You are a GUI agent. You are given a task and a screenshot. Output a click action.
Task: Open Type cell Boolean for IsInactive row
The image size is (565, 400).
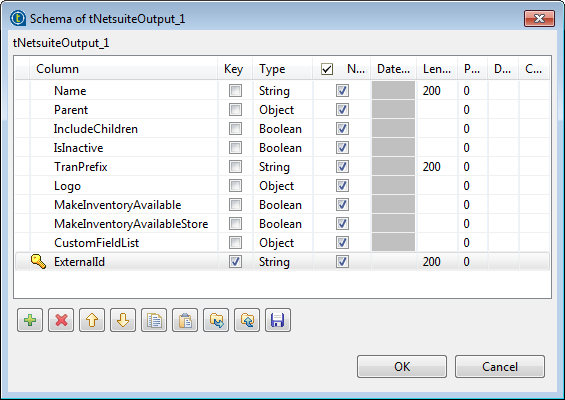point(283,148)
